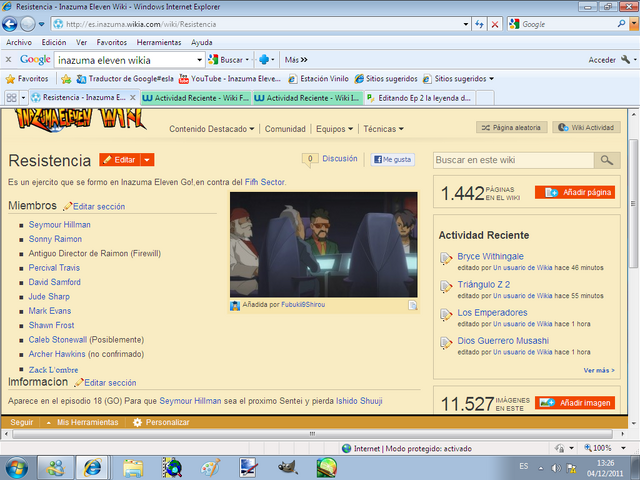Expand the Editar button dropdown arrow
The width and height of the screenshot is (640, 480).
pyautogui.click(x=147, y=160)
